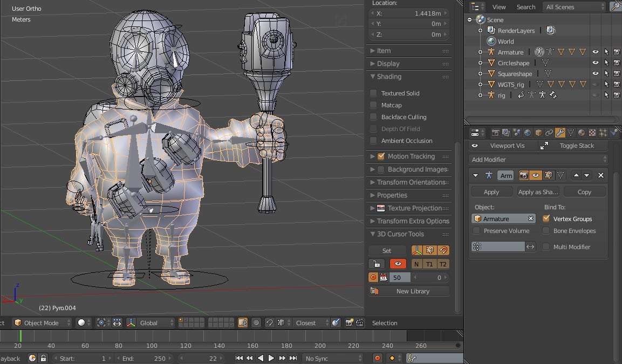Open the Add Modifier dropdown
This screenshot has height=364, width=622.
coord(538,160)
